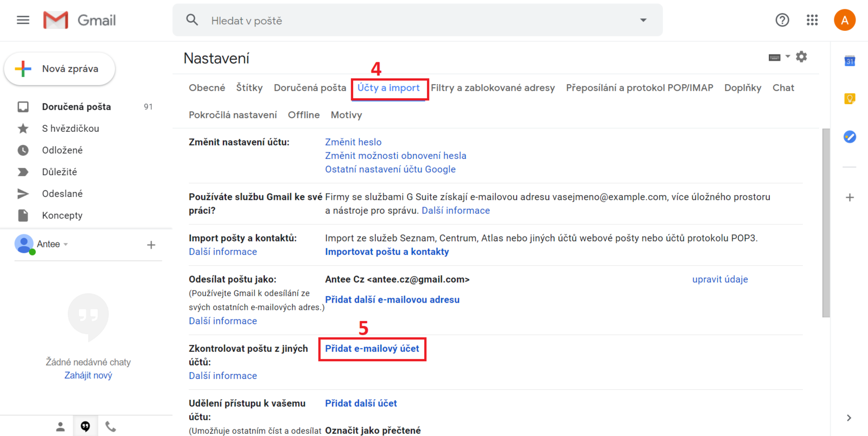Open the main menu hamburger icon
Screen dimensions: 868x436
23,20
